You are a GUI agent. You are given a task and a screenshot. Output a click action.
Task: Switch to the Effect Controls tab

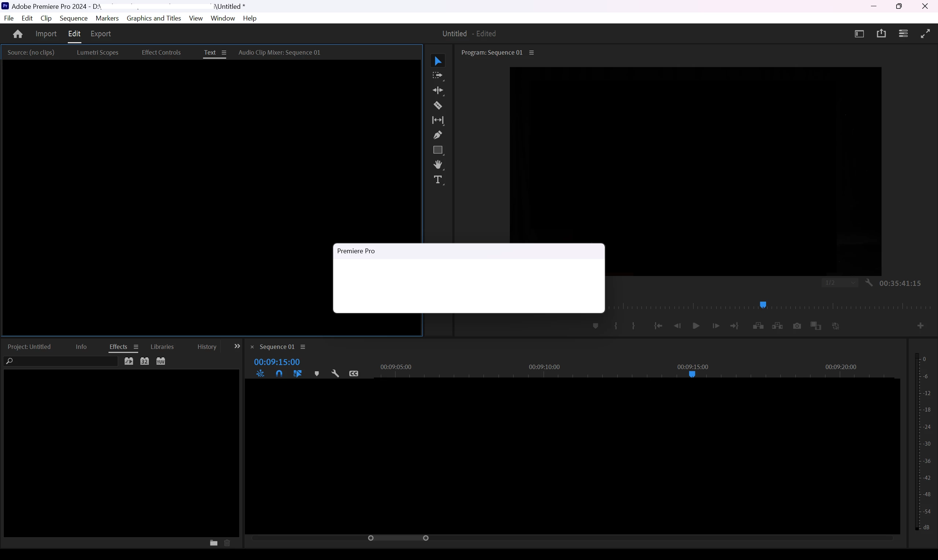(161, 52)
